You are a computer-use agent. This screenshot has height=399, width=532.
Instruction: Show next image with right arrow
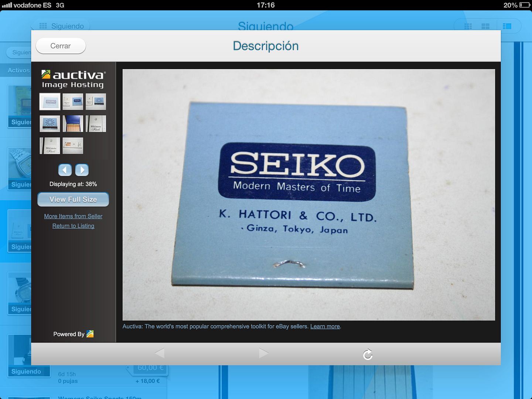point(82,170)
